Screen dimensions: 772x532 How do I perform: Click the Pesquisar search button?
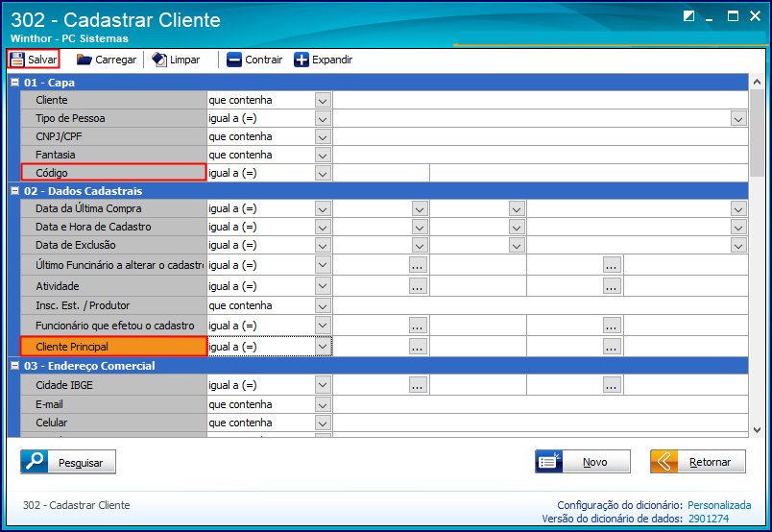point(68,462)
